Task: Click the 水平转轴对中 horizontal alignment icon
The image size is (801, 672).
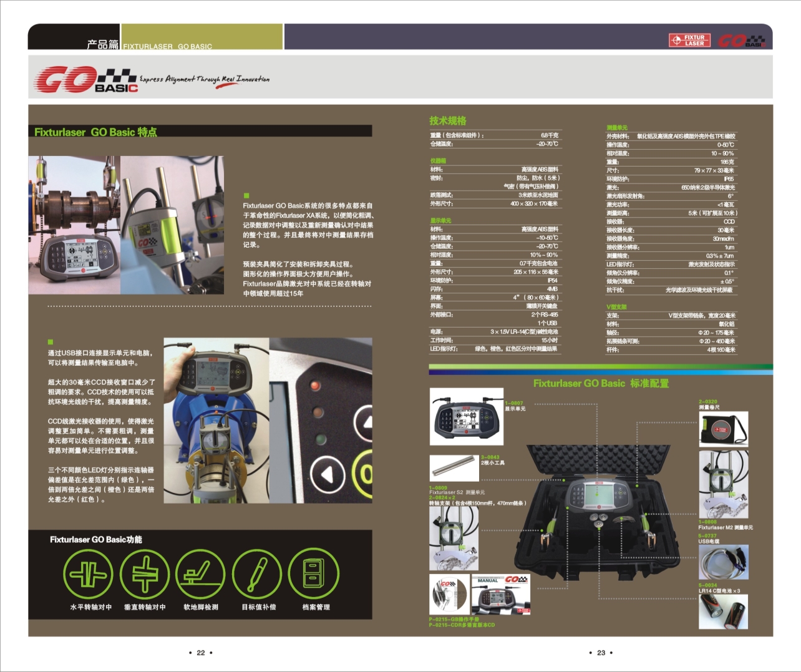Action: (x=88, y=575)
